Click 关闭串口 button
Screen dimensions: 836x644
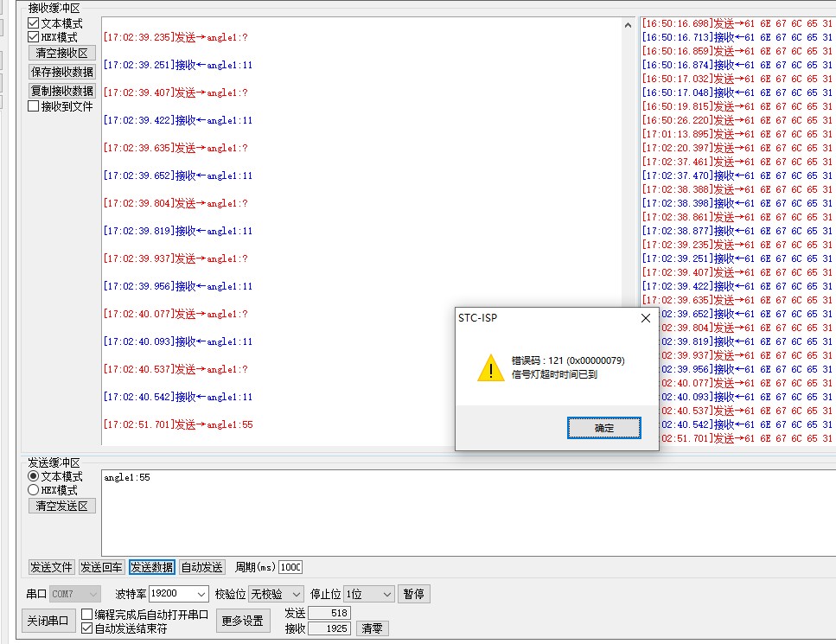(x=48, y=621)
